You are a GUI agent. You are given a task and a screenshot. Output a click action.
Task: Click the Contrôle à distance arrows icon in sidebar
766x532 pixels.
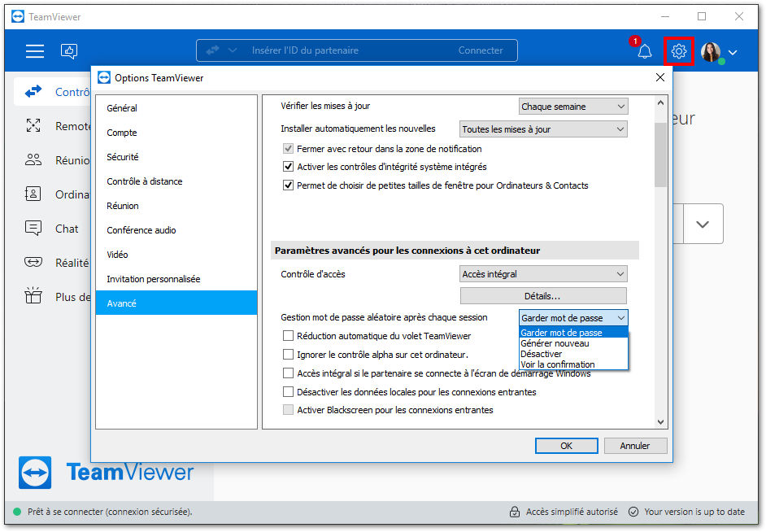tap(33, 91)
